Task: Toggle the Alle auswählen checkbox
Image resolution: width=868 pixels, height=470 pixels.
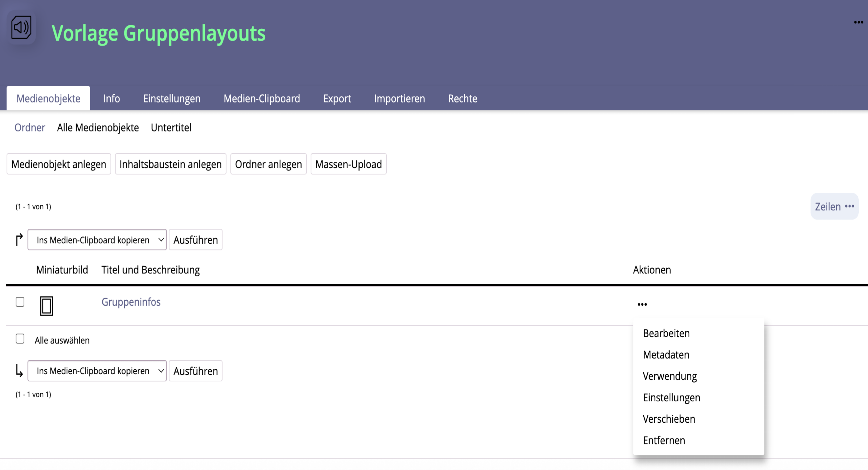Action: coord(20,339)
